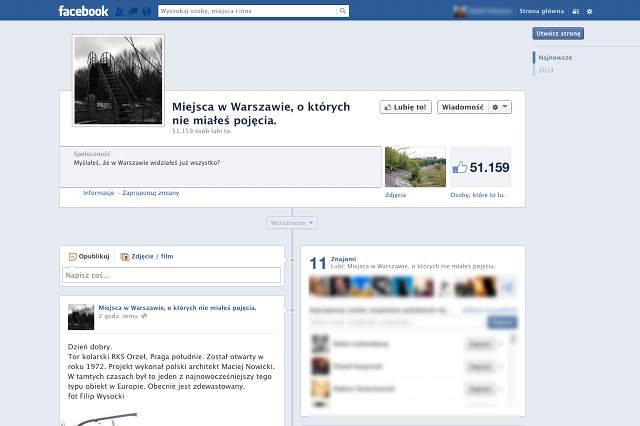The image size is (640, 426).
Task: Select the Opublikuj composer tab
Action: 89,256
